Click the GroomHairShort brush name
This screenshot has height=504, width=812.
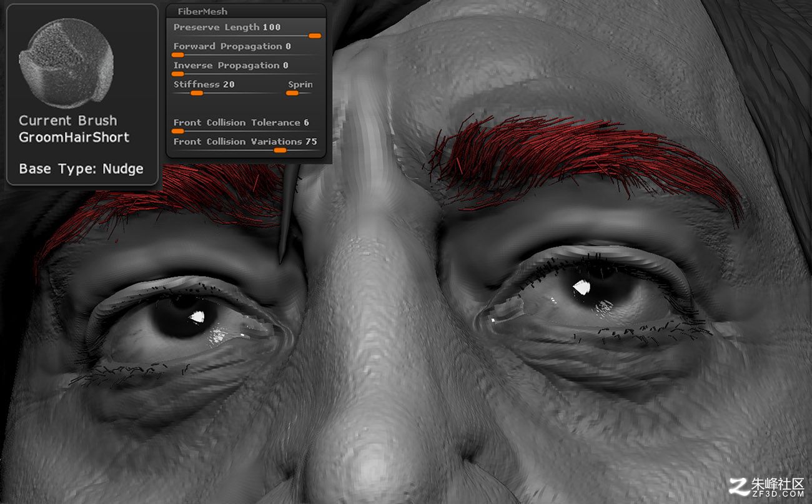point(74,137)
